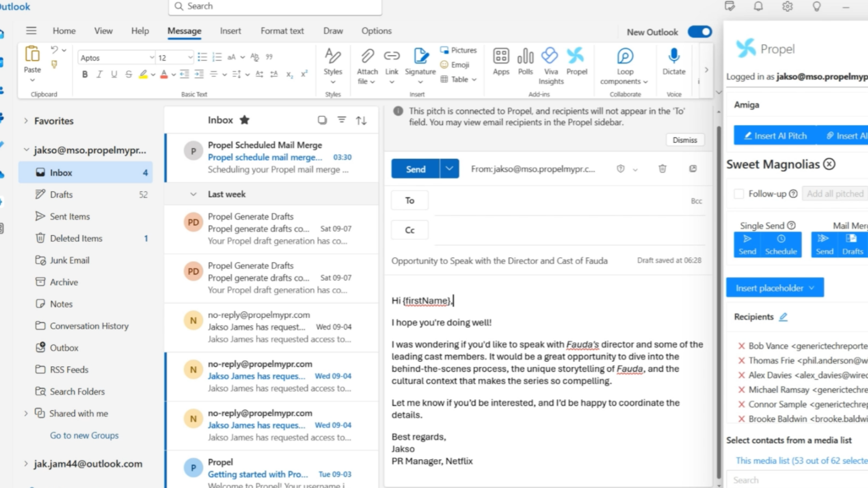Viewport: 868px width, 488px height.
Task: Remove Brooke Baldwin from recipients
Action: [741, 419]
